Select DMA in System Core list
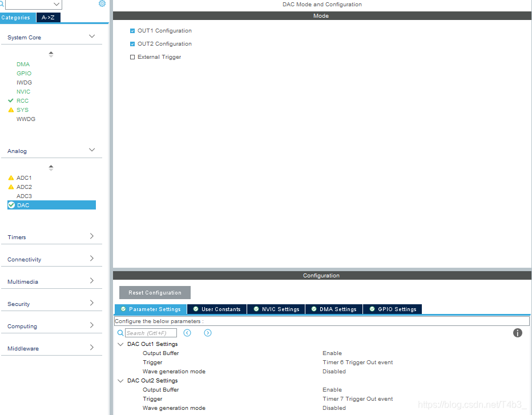Screen dimensions: 532x415 (23, 64)
